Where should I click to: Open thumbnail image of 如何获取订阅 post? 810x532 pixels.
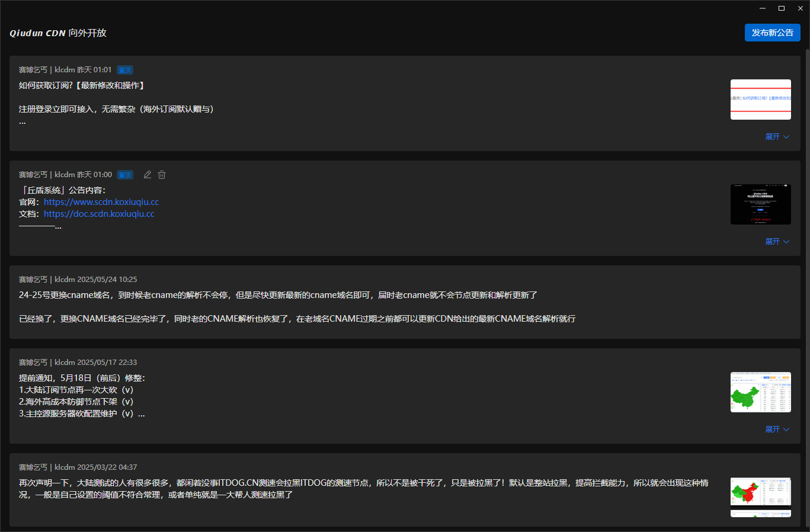click(x=760, y=100)
